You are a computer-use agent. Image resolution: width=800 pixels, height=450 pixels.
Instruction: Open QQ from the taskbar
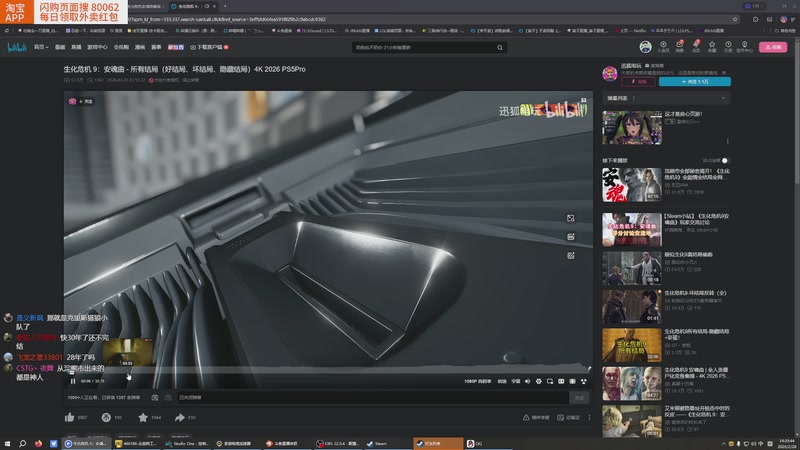tap(476, 443)
